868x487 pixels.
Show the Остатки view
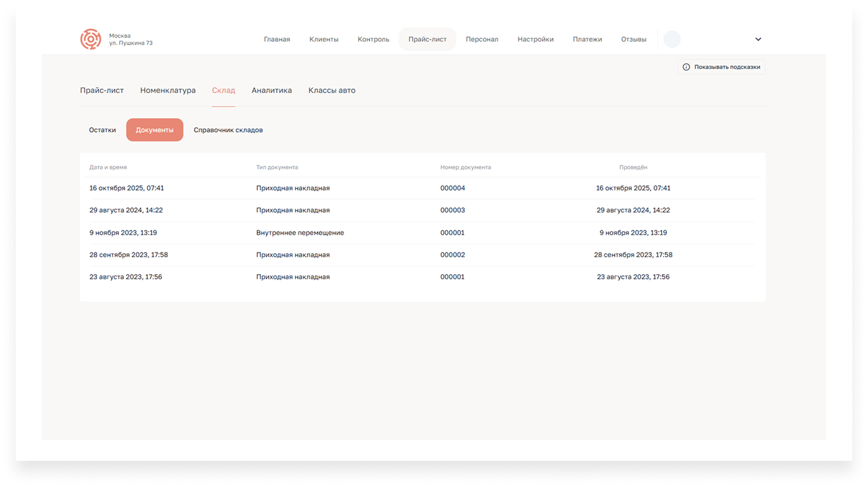click(x=102, y=130)
